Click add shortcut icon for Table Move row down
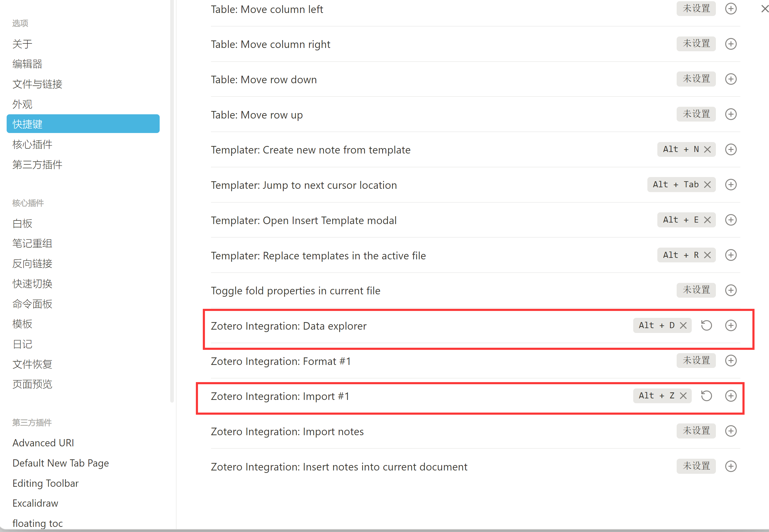The width and height of the screenshot is (769, 532). (732, 79)
